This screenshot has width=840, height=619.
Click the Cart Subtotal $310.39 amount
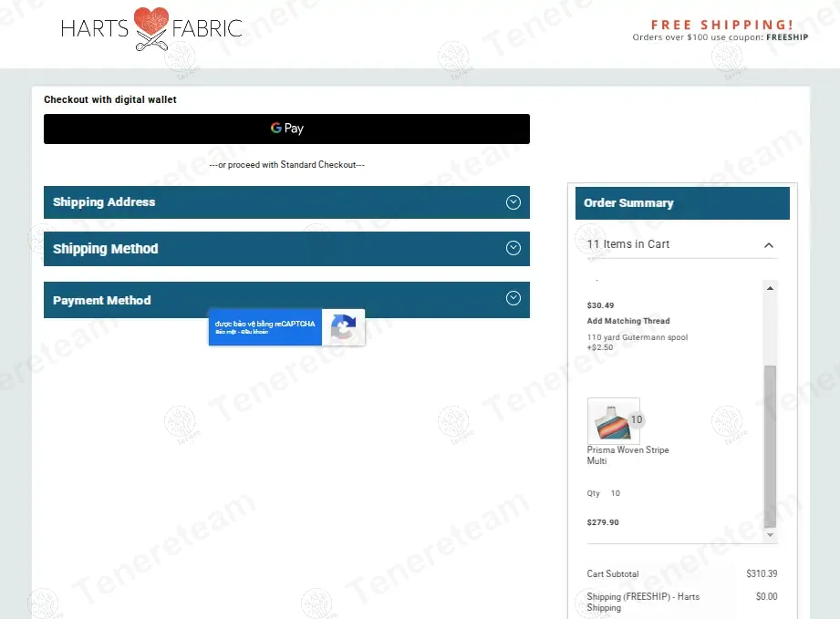762,573
